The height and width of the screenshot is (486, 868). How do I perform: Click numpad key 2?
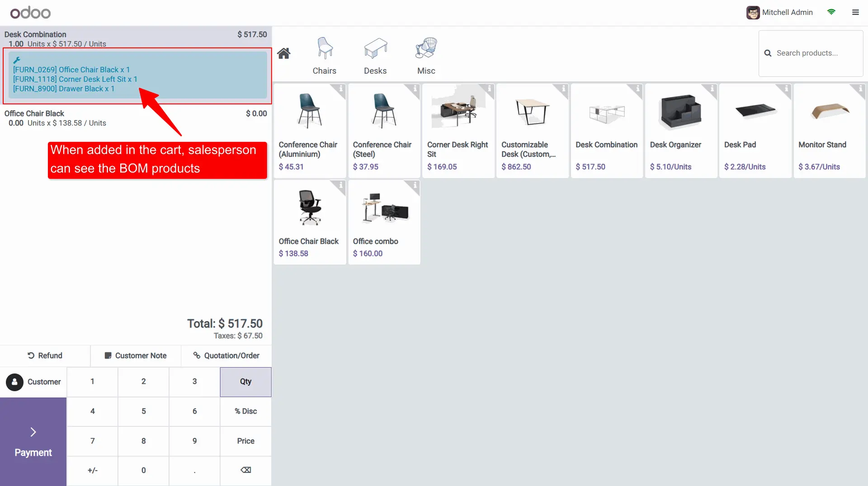pos(143,382)
